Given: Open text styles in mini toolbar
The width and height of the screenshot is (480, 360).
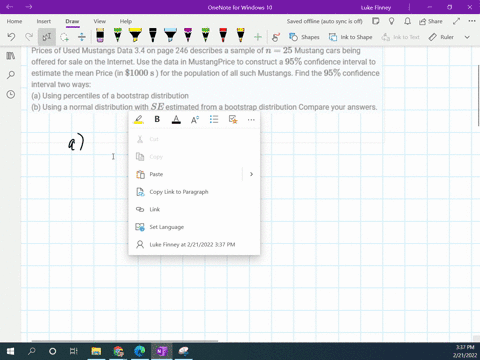Looking at the screenshot, I should 195,119.
